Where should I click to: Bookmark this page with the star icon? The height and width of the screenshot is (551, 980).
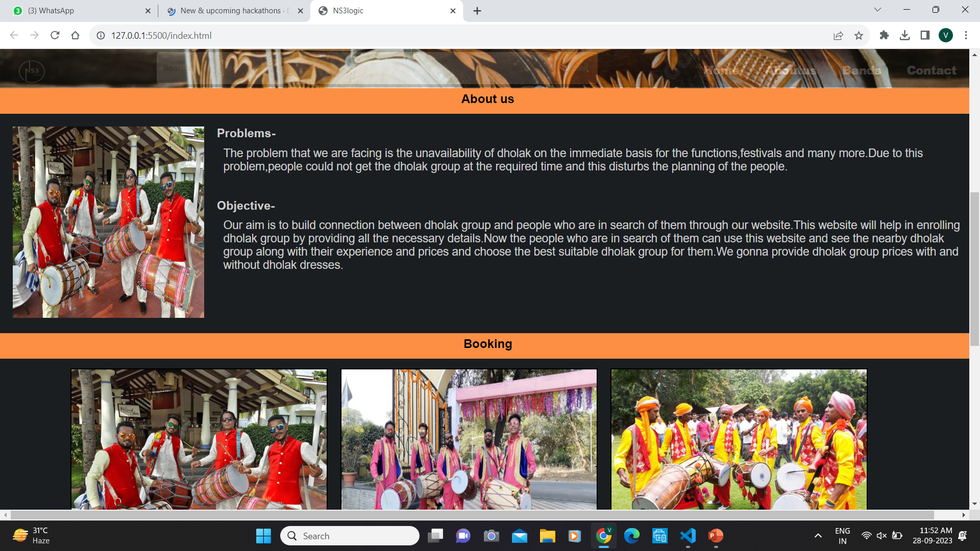click(859, 35)
